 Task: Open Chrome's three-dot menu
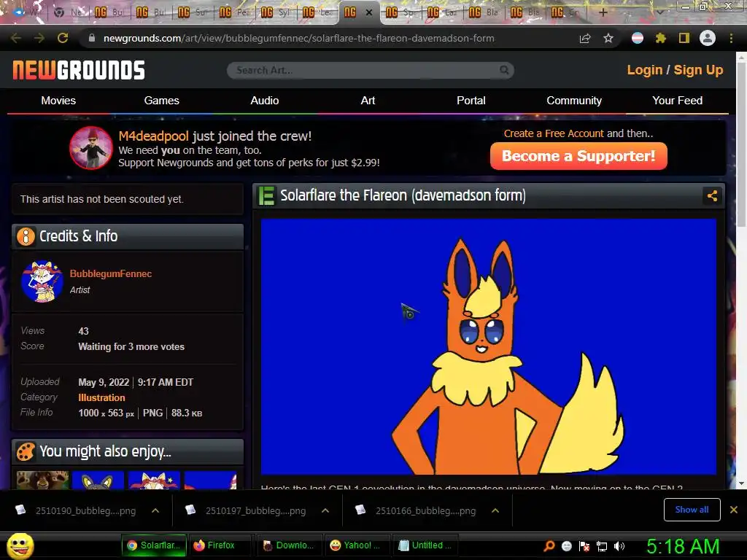[731, 38]
